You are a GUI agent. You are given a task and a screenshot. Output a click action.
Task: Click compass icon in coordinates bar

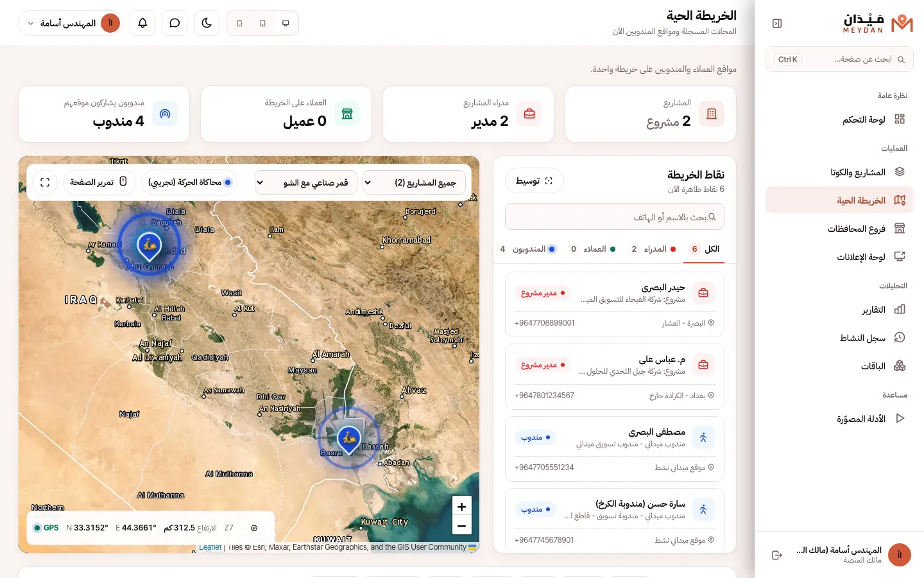tap(254, 528)
